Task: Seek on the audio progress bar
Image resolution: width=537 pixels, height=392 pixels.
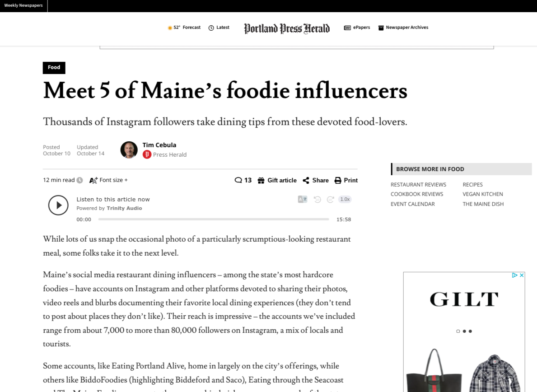Action: tap(213, 219)
